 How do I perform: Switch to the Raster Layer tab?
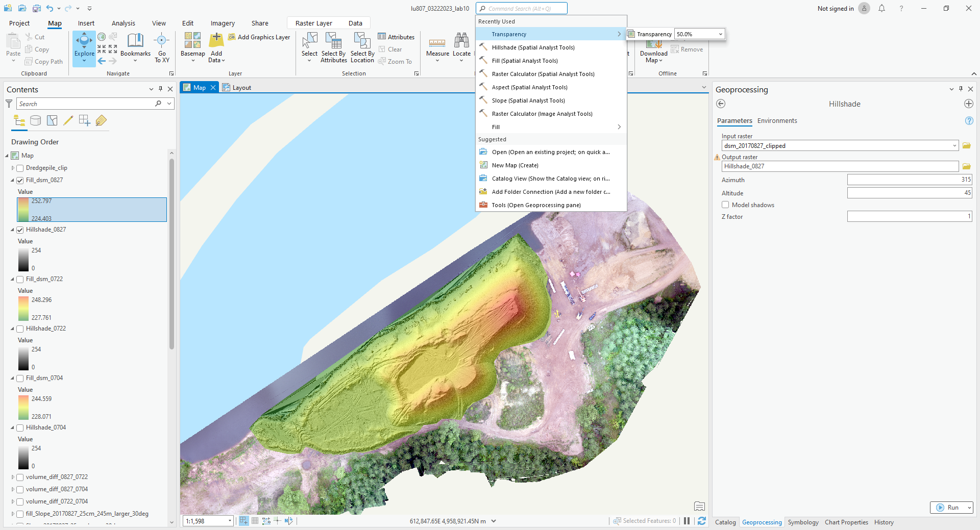(313, 23)
